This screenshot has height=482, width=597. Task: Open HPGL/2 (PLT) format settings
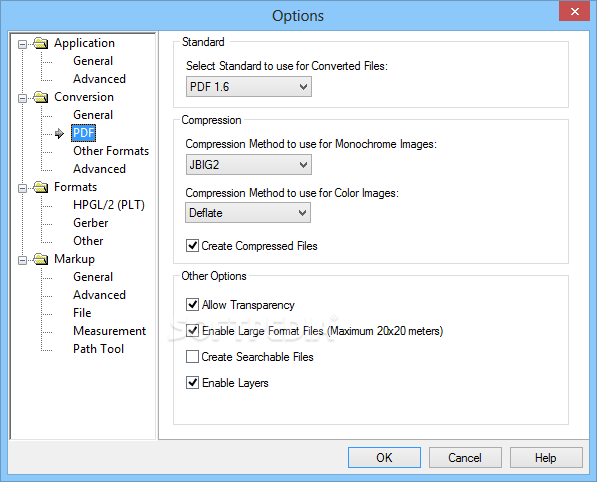point(109,205)
